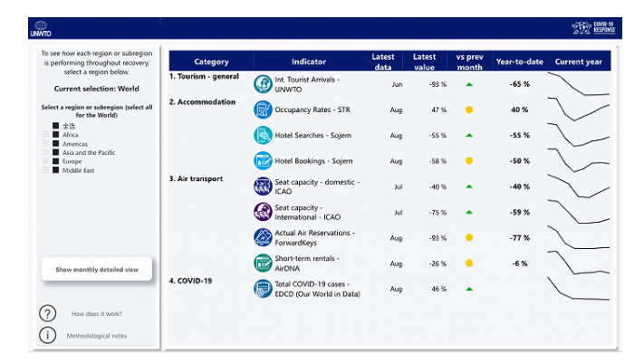Click the Hotel Bookings Sojern icon
Image resolution: width=644 pixels, height=364 pixels.
click(x=263, y=161)
